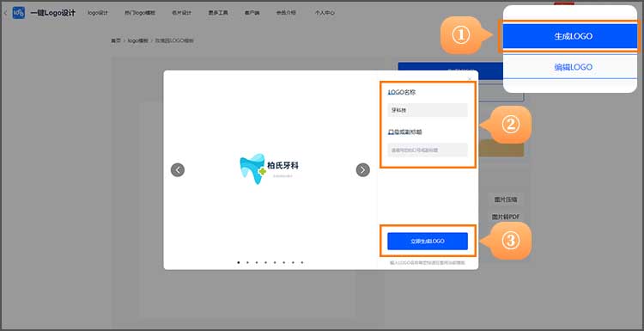The width and height of the screenshot is (644, 331).
Task: Close the logo generation dialog
Action: (x=470, y=78)
